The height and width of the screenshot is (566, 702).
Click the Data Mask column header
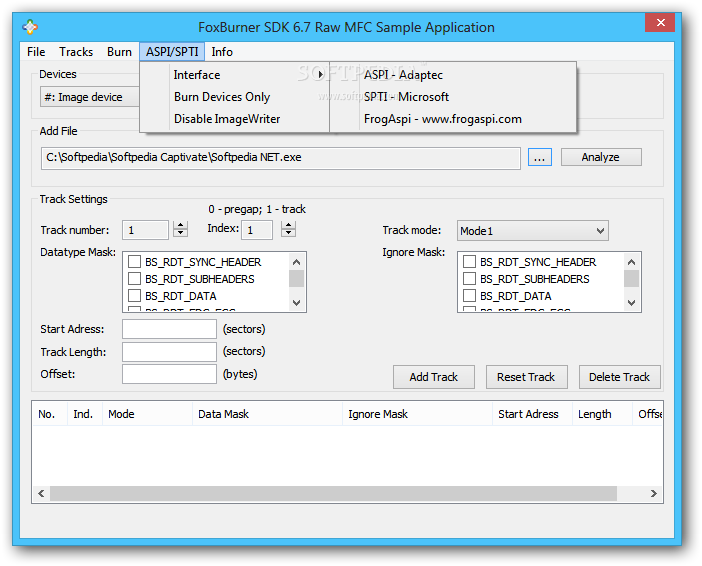pos(267,414)
